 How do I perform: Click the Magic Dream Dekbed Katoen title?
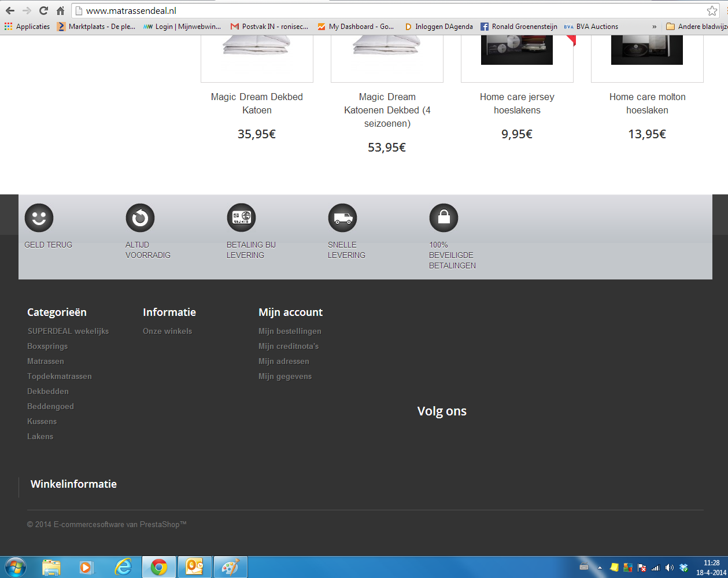[x=257, y=104]
